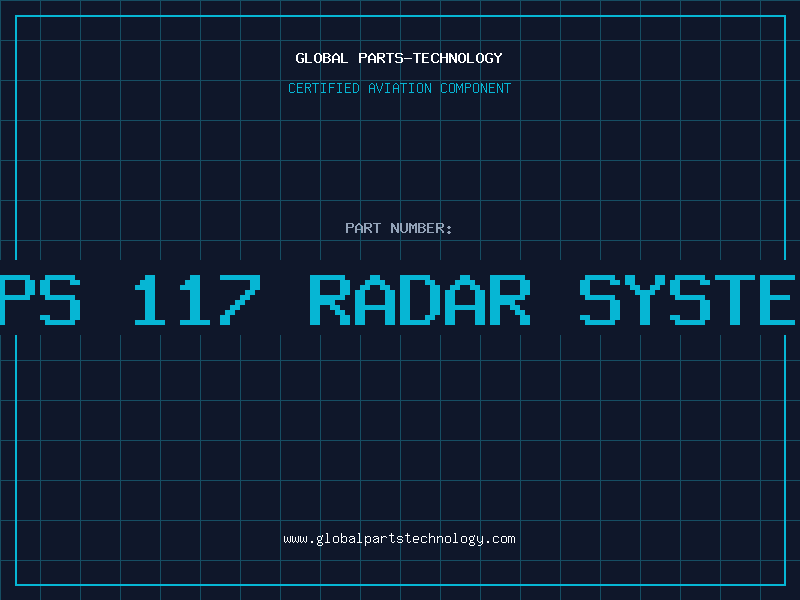Click the 'PART NUMBER:' label

pos(399,228)
